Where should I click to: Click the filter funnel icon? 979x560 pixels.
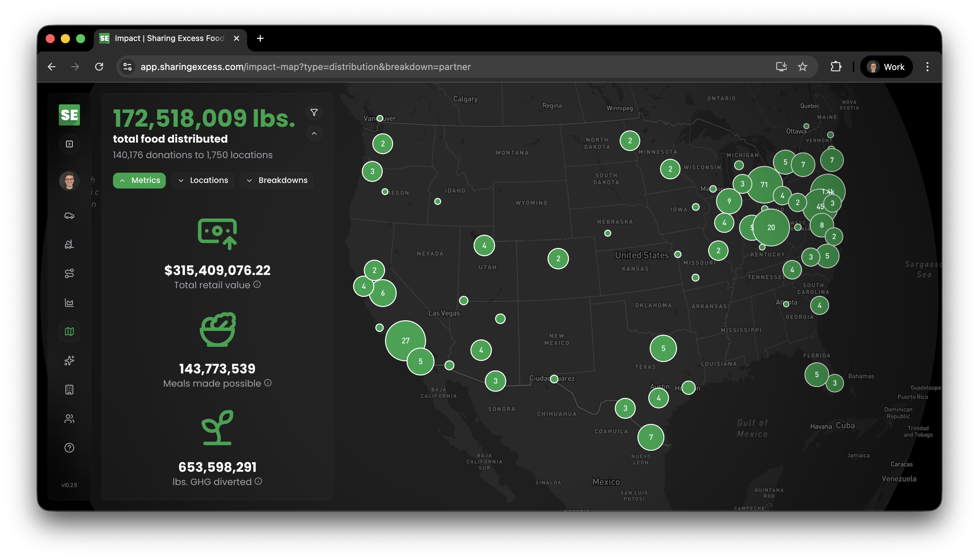click(314, 112)
